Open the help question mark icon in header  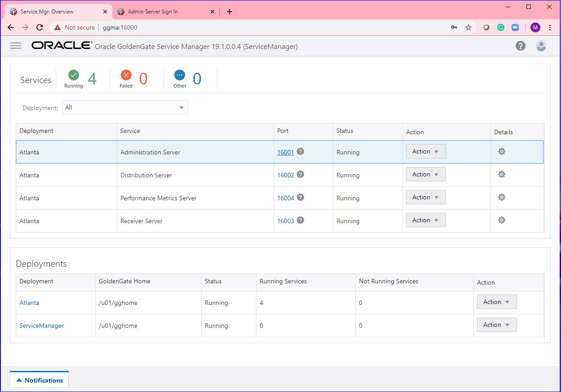coord(520,46)
